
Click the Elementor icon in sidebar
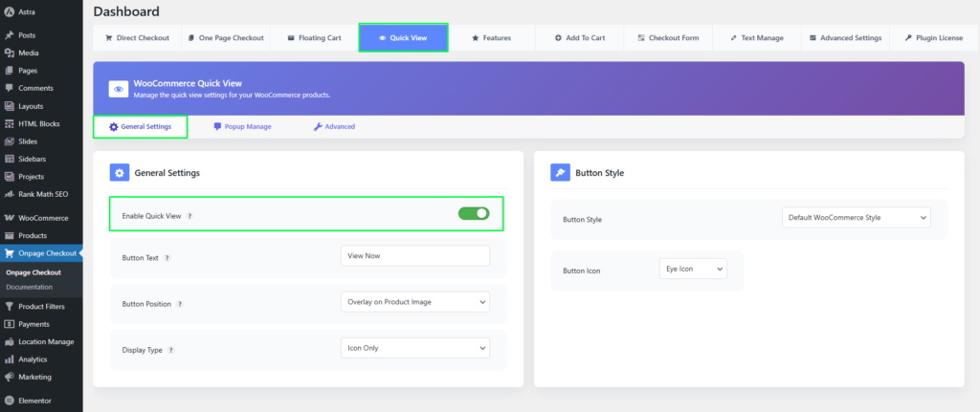(10, 401)
